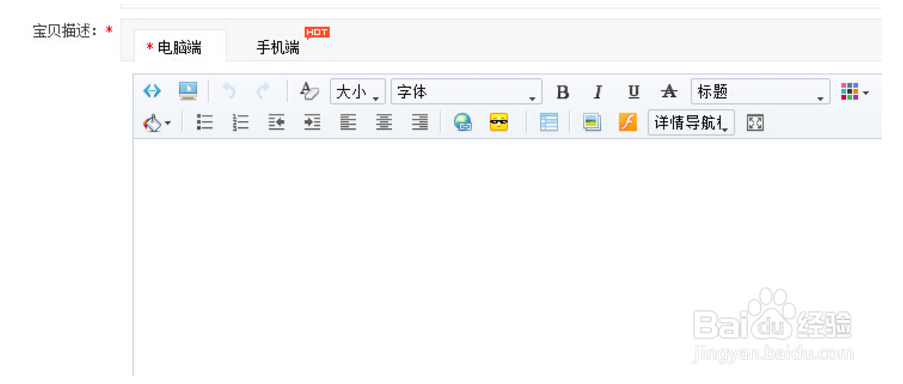Redo the last edit
The image size is (903, 384).
coord(263,91)
